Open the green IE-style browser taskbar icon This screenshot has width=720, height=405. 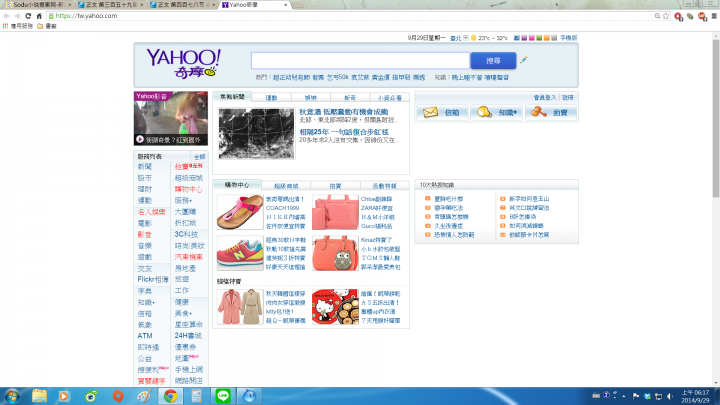click(x=91, y=396)
